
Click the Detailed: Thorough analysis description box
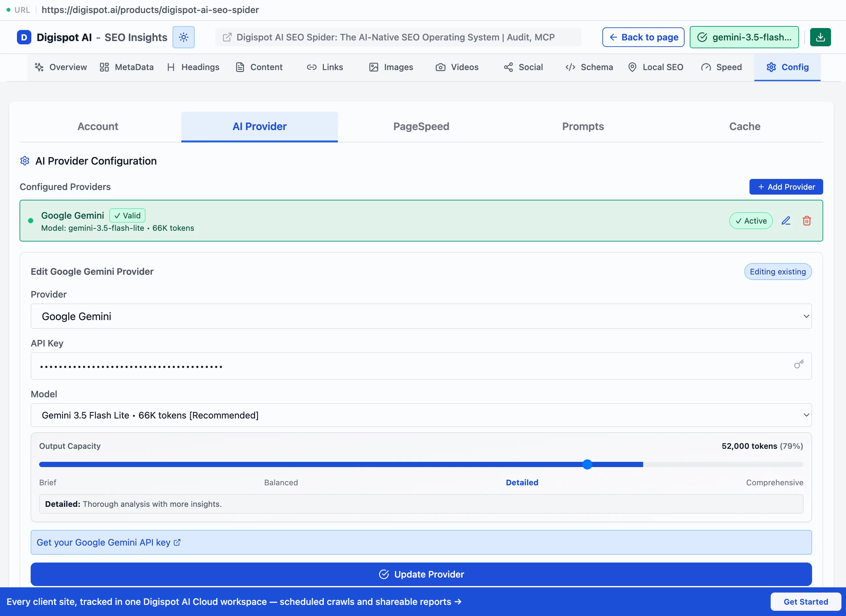click(421, 504)
